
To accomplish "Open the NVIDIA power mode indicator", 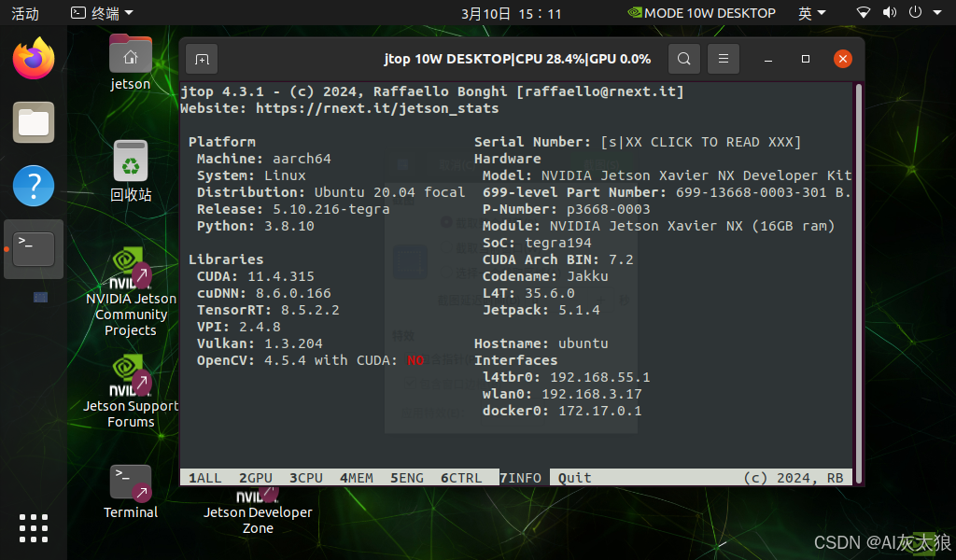I will [701, 13].
